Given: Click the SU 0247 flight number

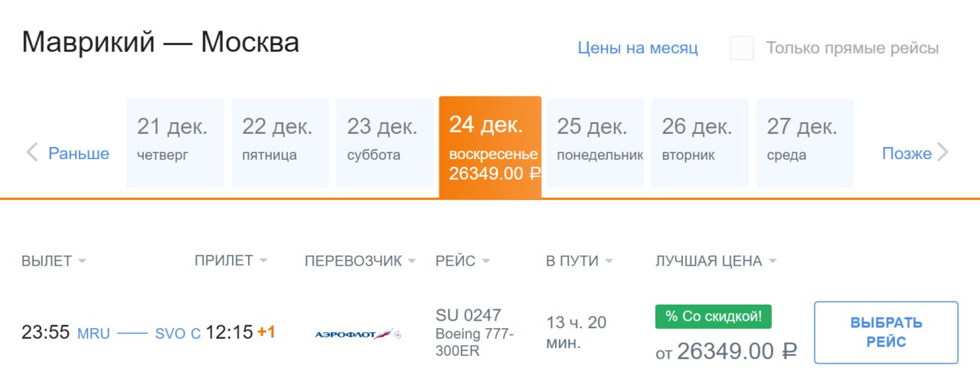Looking at the screenshot, I should (468, 315).
